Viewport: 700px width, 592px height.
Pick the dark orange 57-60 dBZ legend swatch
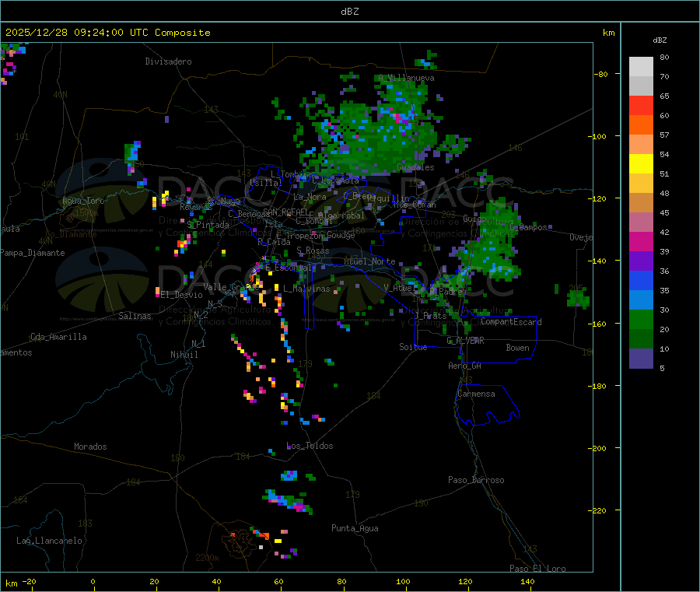[x=641, y=125]
